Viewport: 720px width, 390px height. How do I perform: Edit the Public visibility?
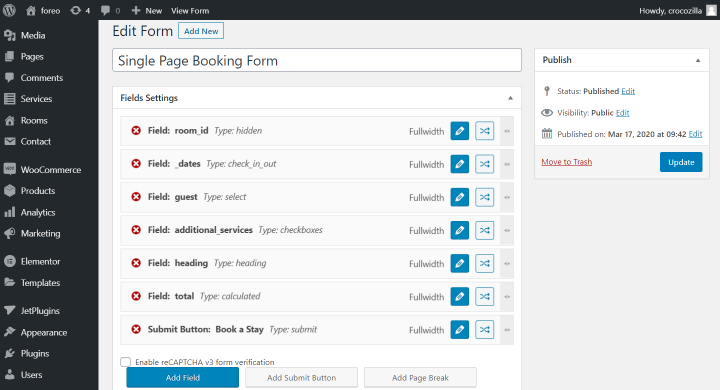pyautogui.click(x=622, y=113)
